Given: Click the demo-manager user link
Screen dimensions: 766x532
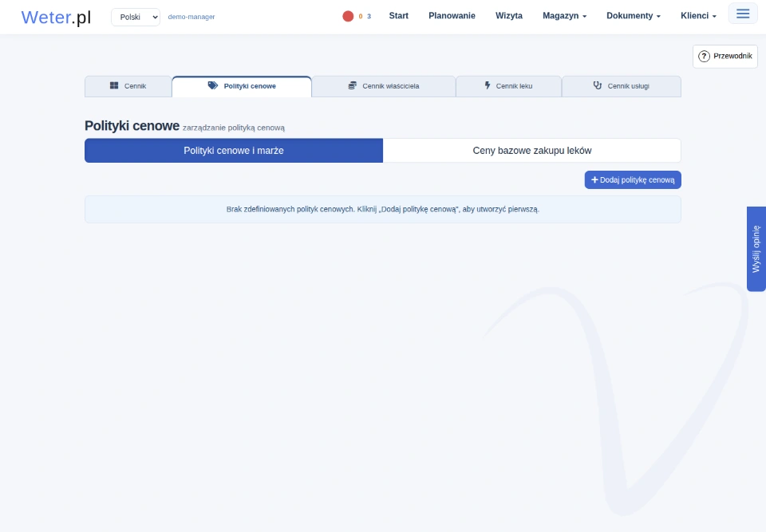Looking at the screenshot, I should (191, 17).
